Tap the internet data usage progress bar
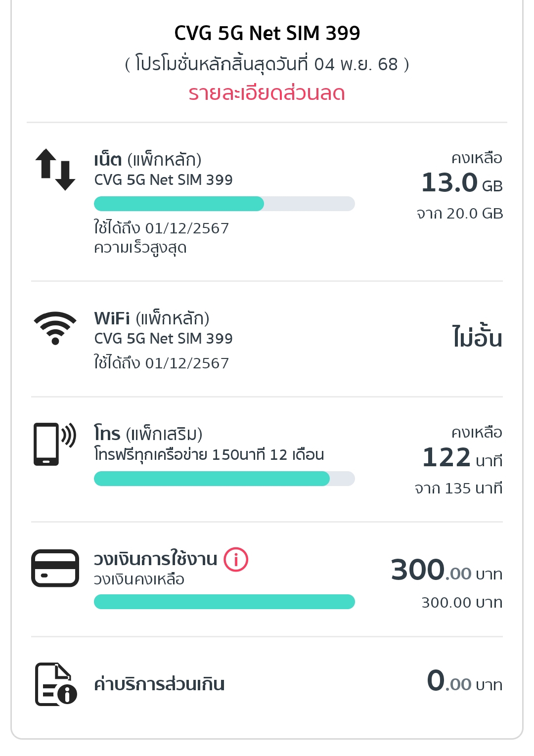This screenshot has width=534, height=756. point(224,204)
